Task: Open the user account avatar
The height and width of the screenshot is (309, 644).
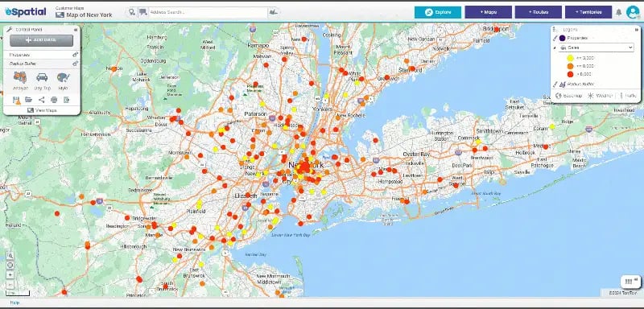Action: [x=633, y=12]
